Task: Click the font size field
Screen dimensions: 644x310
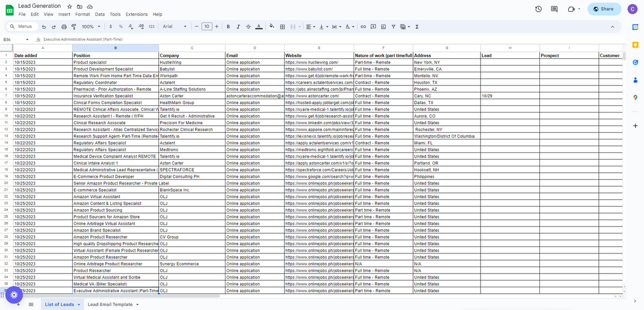Action: (x=206, y=27)
